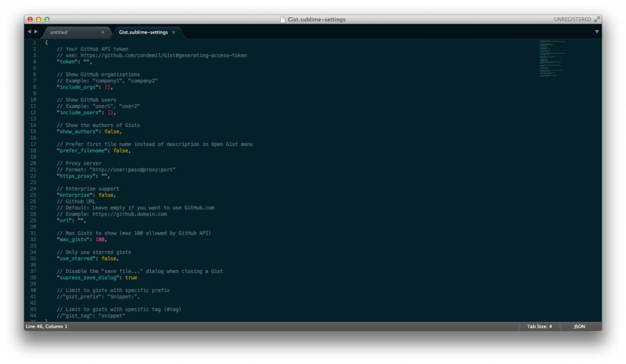The height and width of the screenshot is (364, 626).
Task: Click the "url" key on line 29
Action: 64,220
